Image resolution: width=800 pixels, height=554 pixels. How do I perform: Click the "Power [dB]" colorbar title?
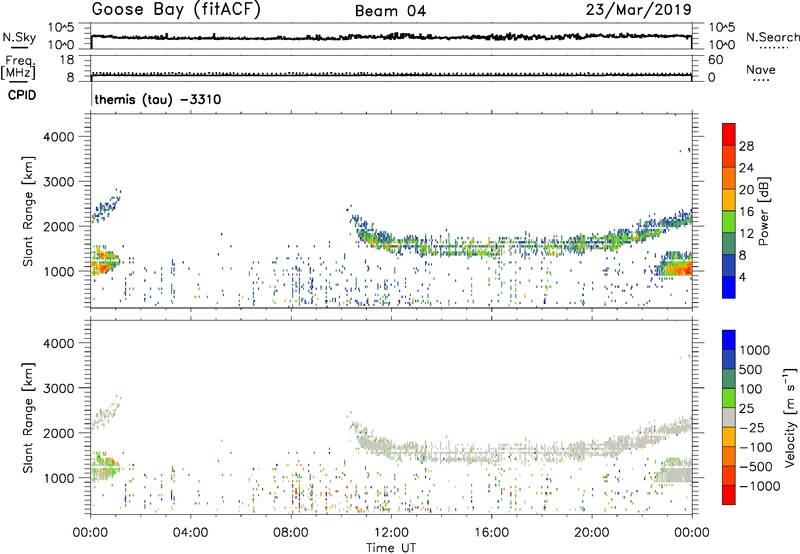(763, 211)
